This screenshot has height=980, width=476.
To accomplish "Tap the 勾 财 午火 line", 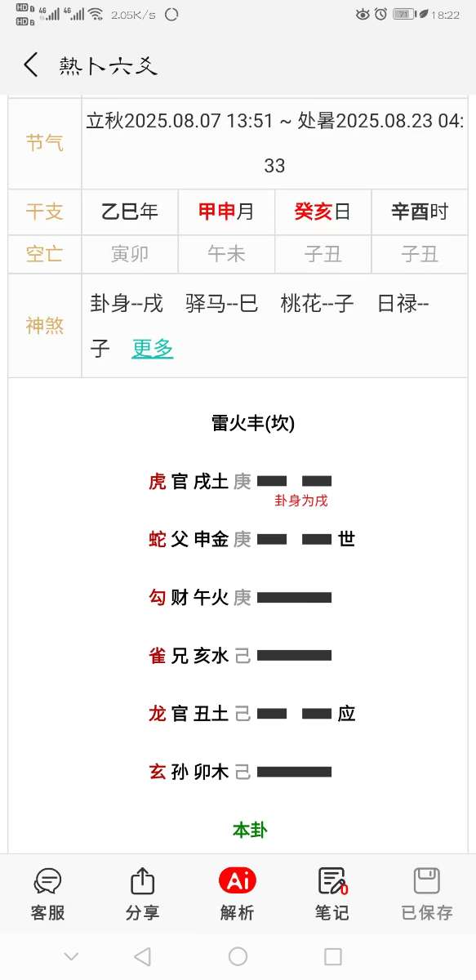I will pyautogui.click(x=240, y=598).
